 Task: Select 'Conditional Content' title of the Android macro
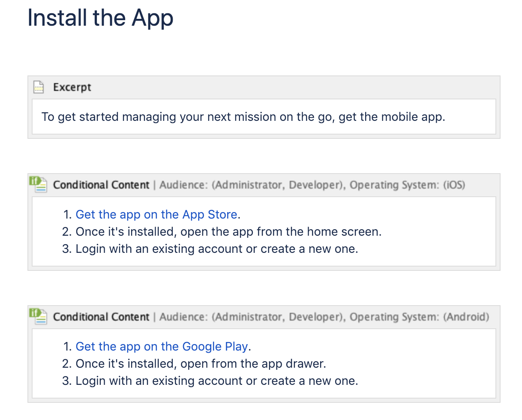point(101,317)
